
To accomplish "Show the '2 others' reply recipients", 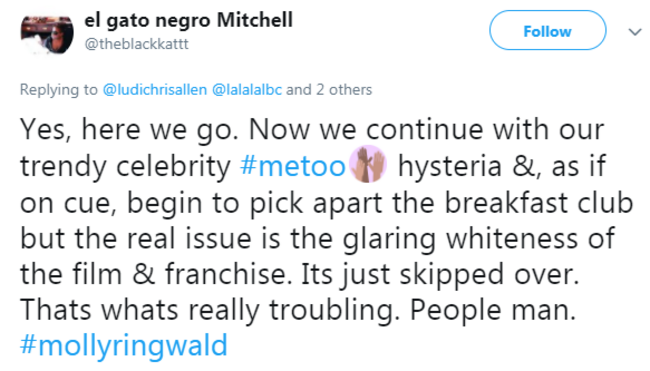I will tap(344, 90).
